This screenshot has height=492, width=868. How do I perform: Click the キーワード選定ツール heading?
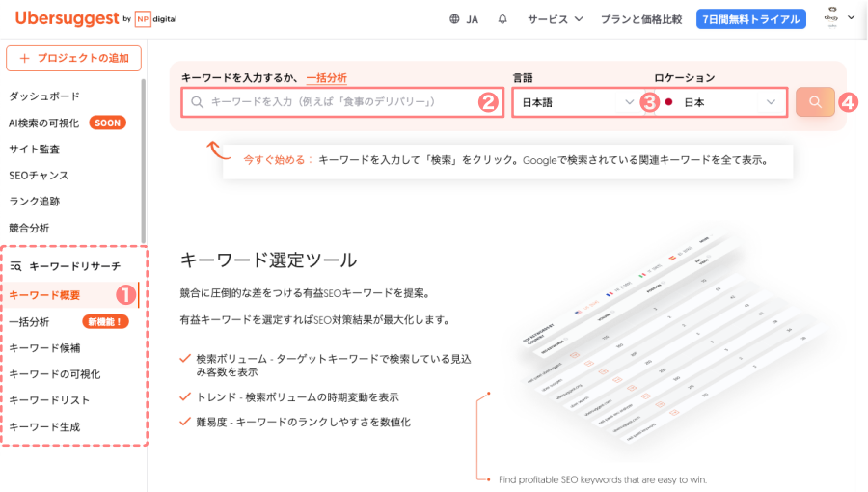click(268, 260)
